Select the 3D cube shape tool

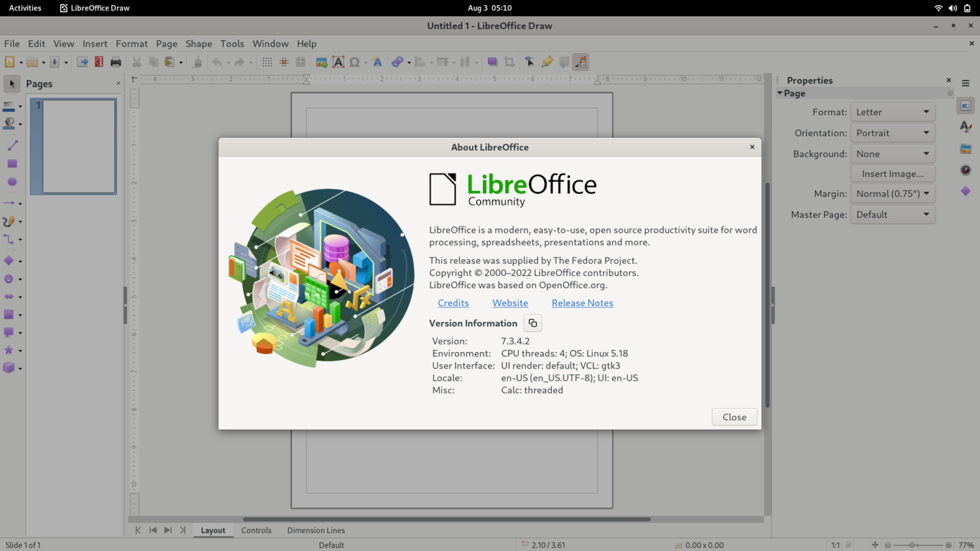pos(9,367)
